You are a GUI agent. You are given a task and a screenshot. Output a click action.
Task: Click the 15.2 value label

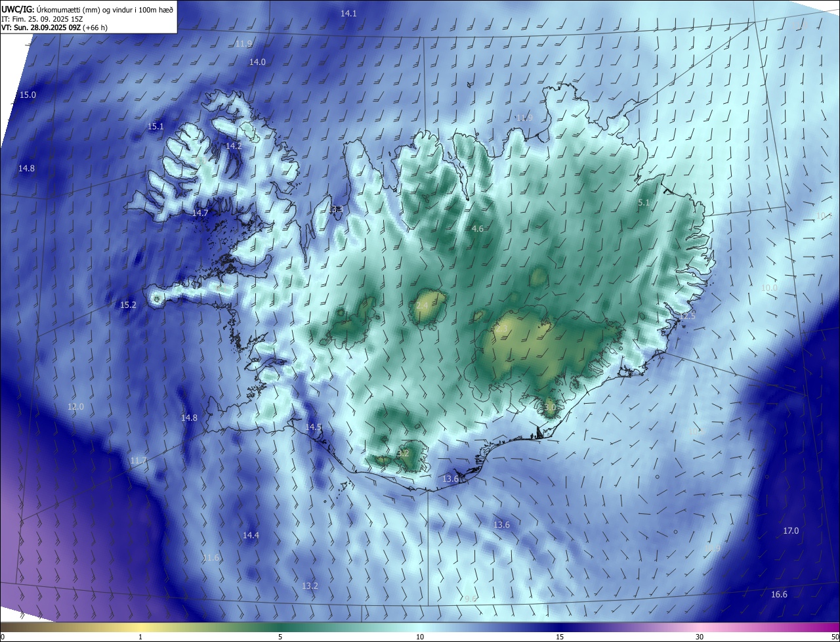tap(128, 305)
